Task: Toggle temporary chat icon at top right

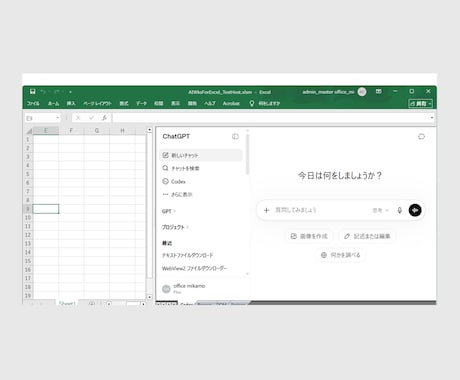Action: point(421,136)
